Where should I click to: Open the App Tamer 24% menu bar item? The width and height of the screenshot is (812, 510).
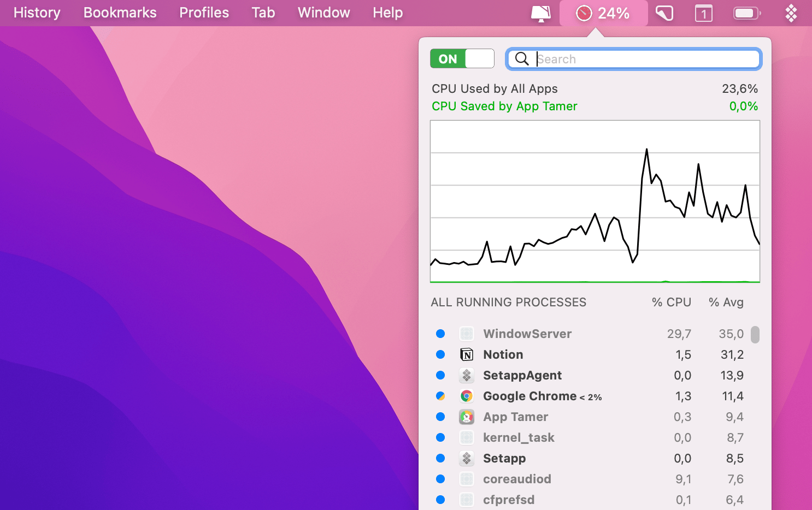603,13
